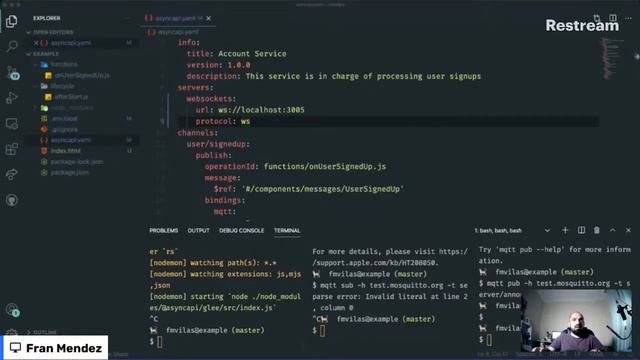Open the editor More Actions ellipsis
This screenshot has width=640, height=360.
[x=629, y=18]
